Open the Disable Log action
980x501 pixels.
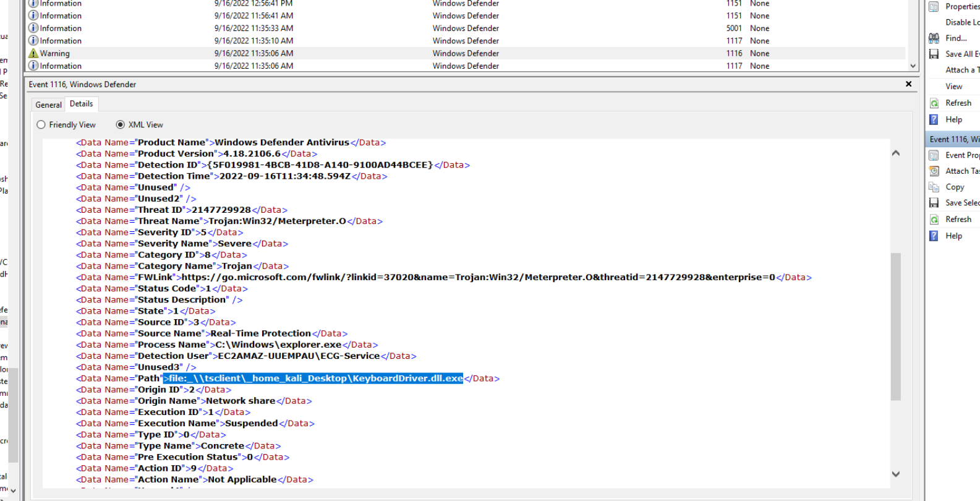click(961, 22)
